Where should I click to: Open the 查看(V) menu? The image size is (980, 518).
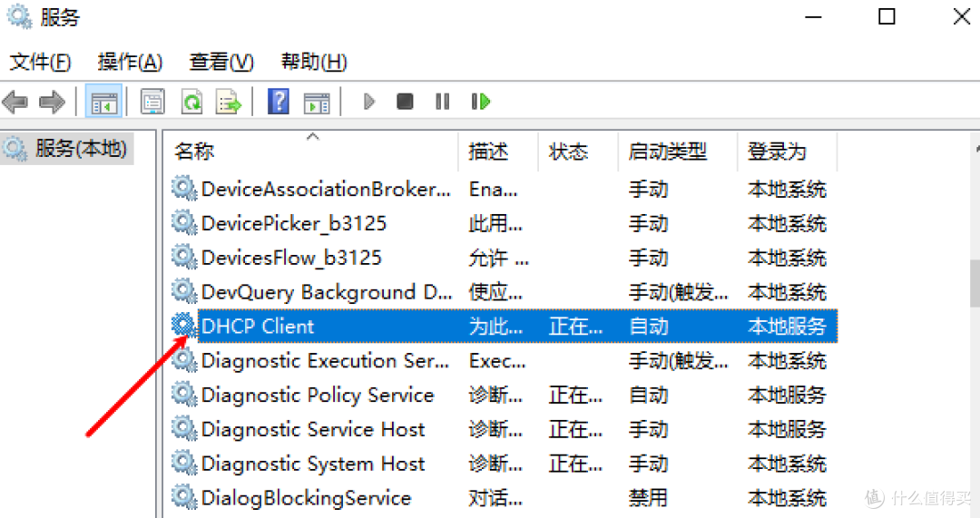coord(221,62)
